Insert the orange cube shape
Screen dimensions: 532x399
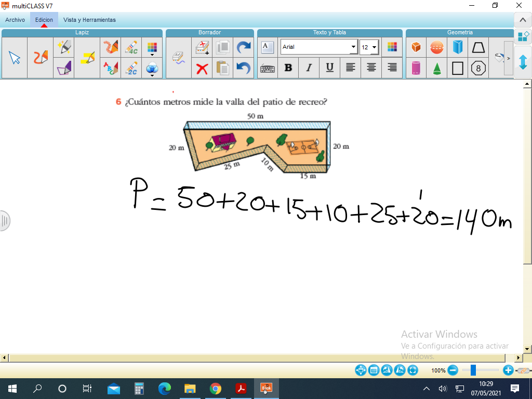(x=416, y=47)
